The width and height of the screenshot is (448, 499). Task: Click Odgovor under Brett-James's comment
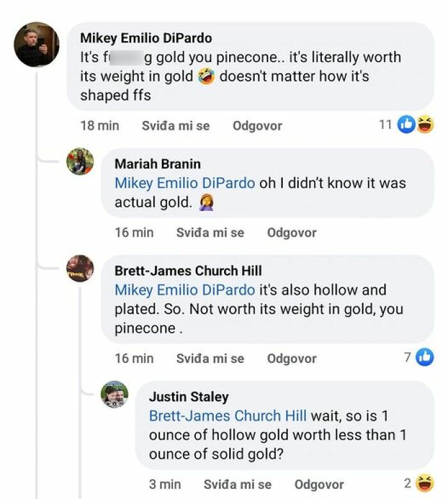pos(292,359)
